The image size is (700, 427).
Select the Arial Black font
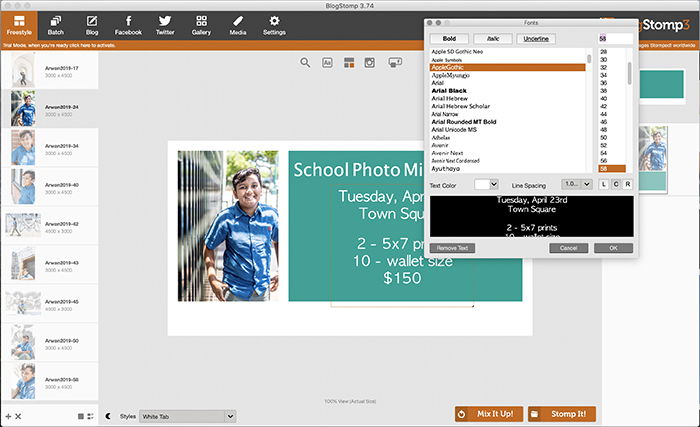click(x=508, y=91)
